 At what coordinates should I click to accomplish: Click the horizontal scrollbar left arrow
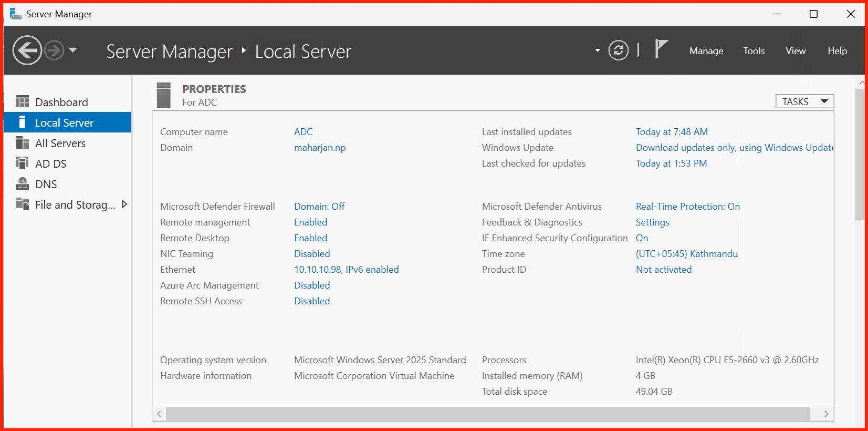(159, 414)
